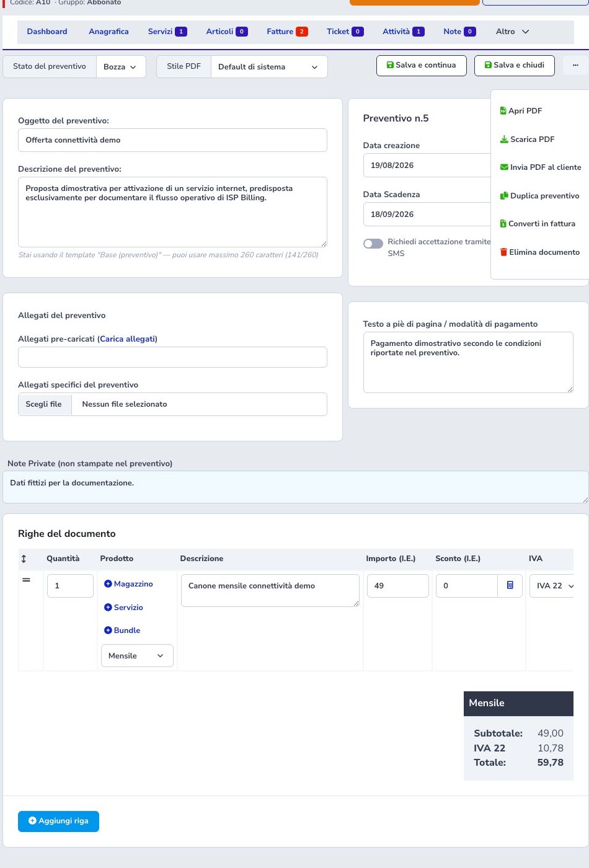Screen dimensions: 589x868
Task: Open the IVA 22 dropdown
Action: pos(552,586)
